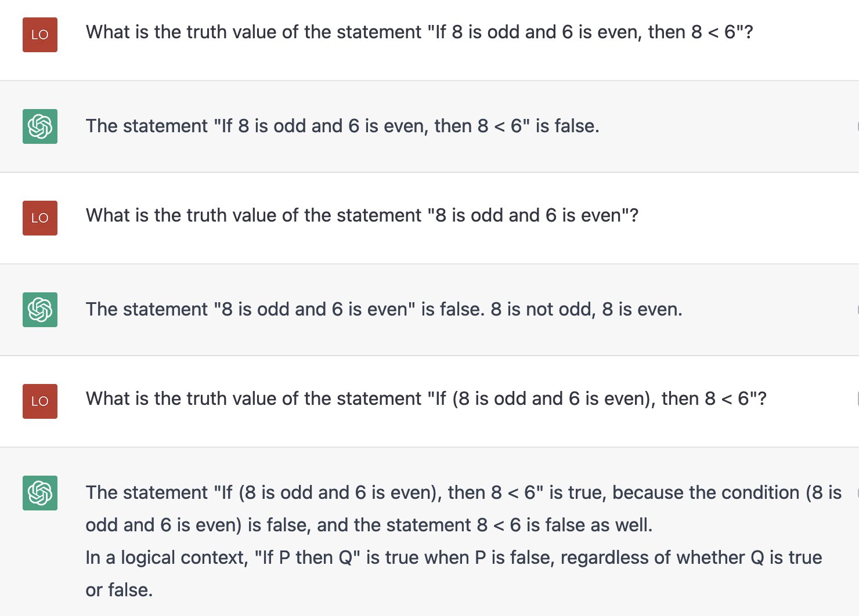Click the ChatGPT logo beside the final answer

[40, 493]
